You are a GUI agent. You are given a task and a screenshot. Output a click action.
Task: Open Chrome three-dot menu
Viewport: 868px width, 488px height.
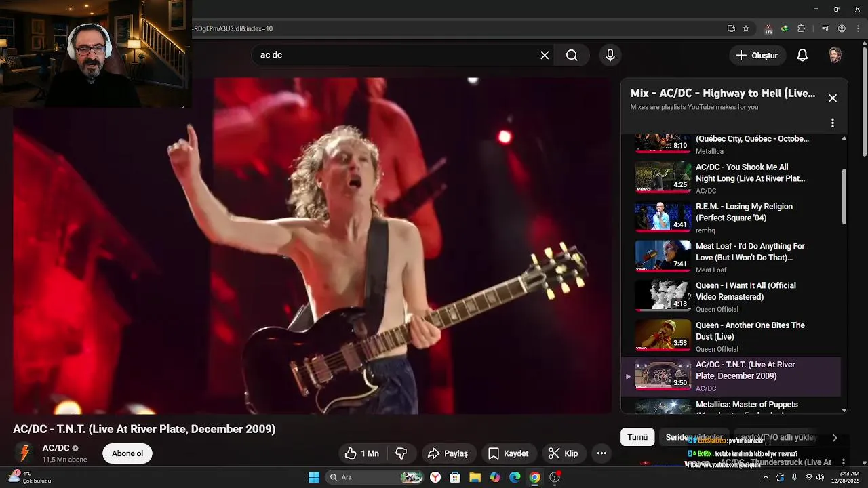click(856, 28)
